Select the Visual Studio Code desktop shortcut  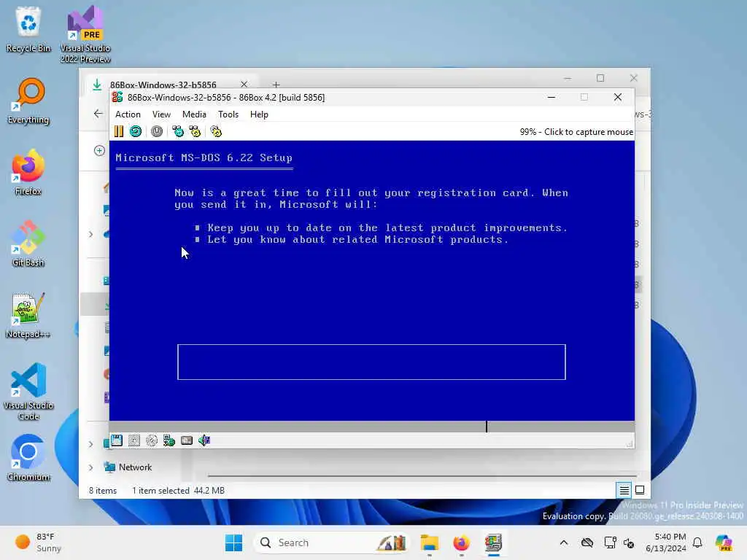click(28, 392)
